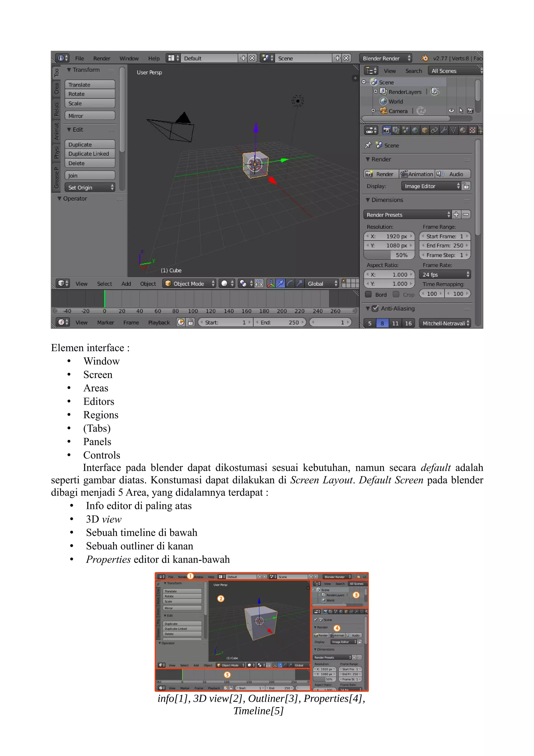Select the Material properties tab sphere icon
Image resolution: width=534 pixels, height=756 pixels.
[463, 130]
